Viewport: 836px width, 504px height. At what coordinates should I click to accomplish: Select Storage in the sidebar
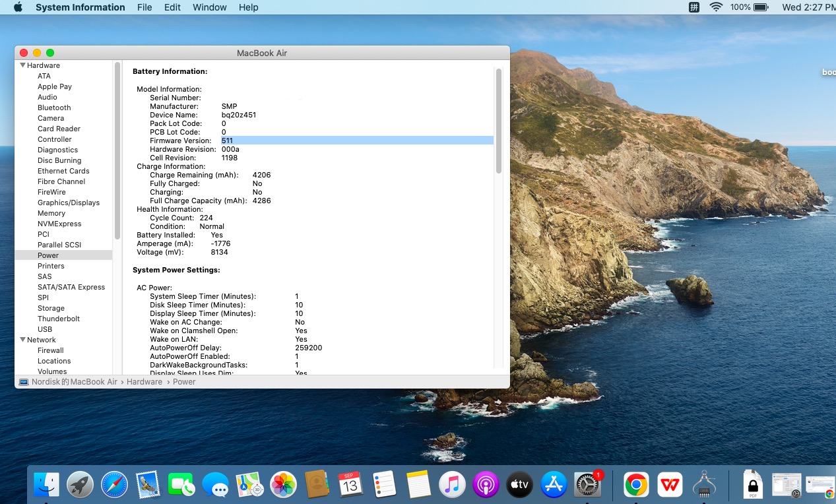(51, 308)
